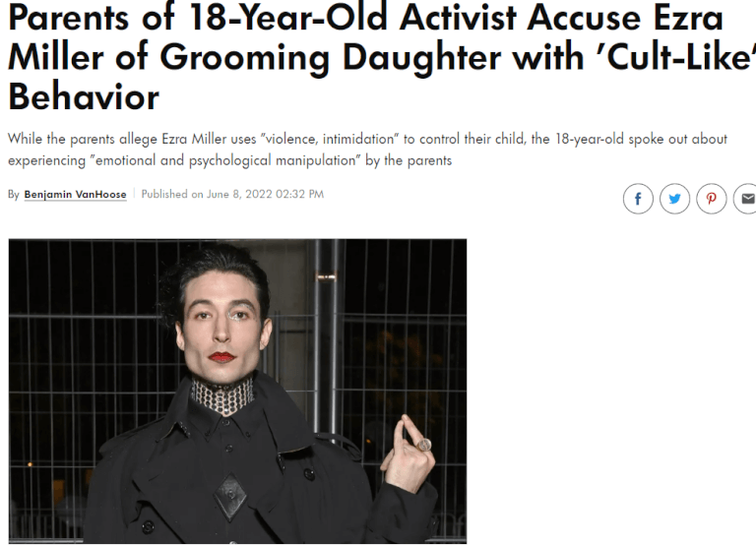Screen dimensions: 756x545
Task: Click the red lips in the photo
Action: click(222, 356)
